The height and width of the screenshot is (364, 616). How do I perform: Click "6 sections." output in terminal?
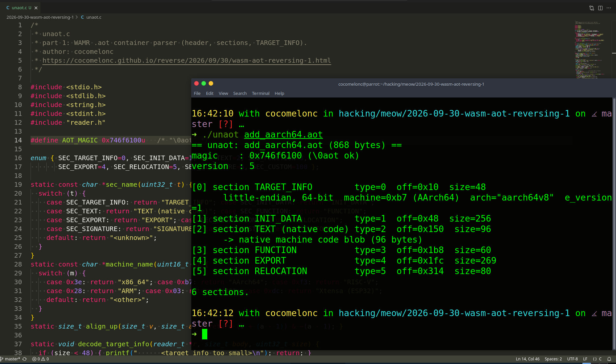[x=220, y=292]
